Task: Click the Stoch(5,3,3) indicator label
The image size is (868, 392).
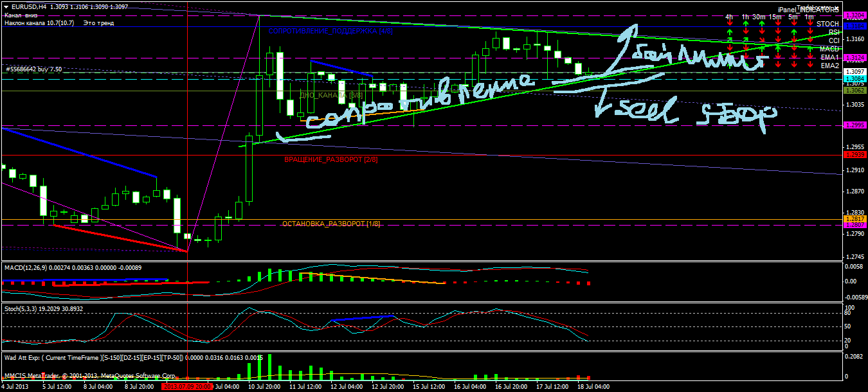Action: tap(44, 309)
